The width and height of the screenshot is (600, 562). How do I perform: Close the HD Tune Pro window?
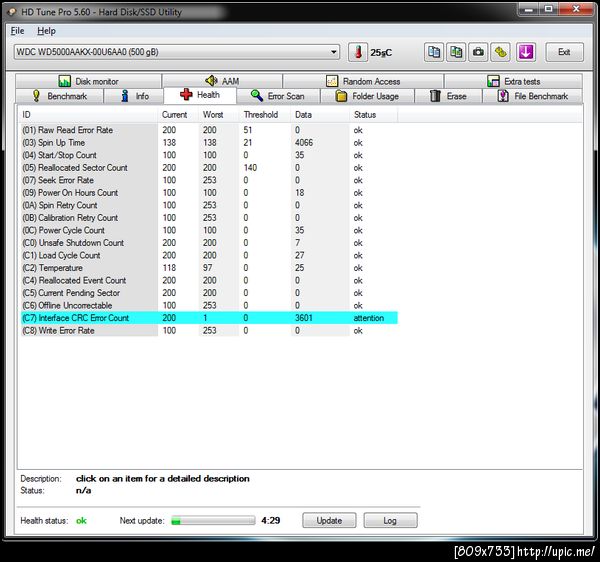coord(576,9)
